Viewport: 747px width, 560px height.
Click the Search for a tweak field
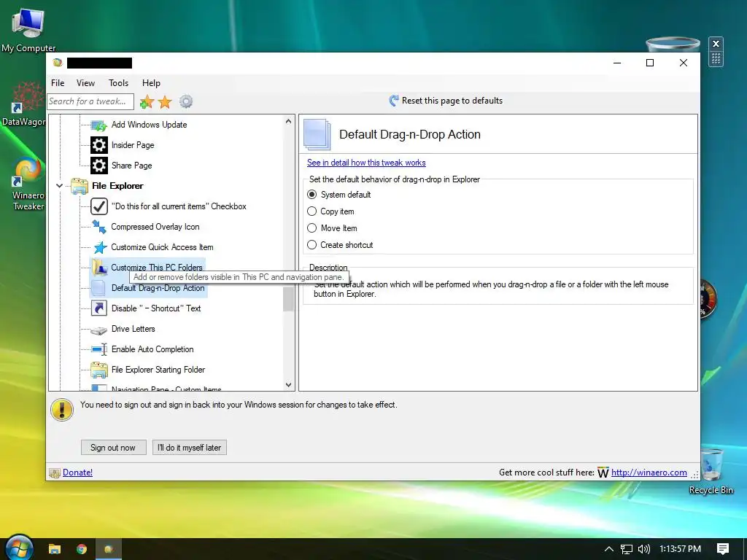pos(90,101)
